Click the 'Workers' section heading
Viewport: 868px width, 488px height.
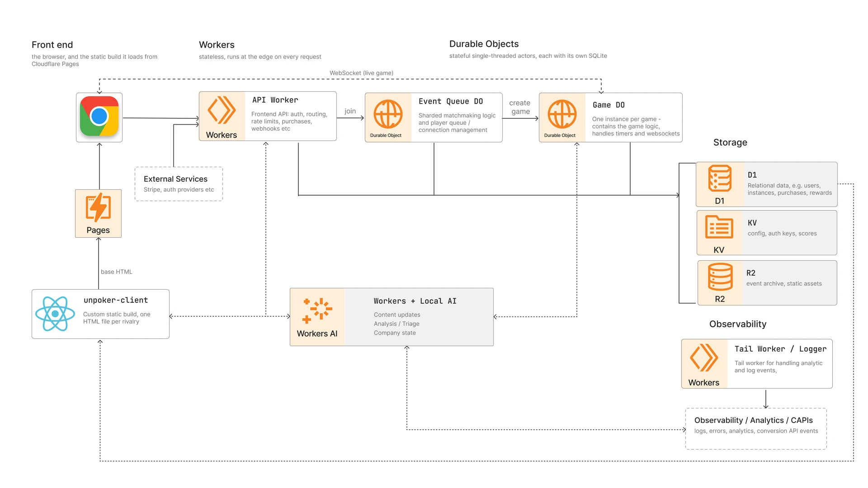tap(217, 45)
